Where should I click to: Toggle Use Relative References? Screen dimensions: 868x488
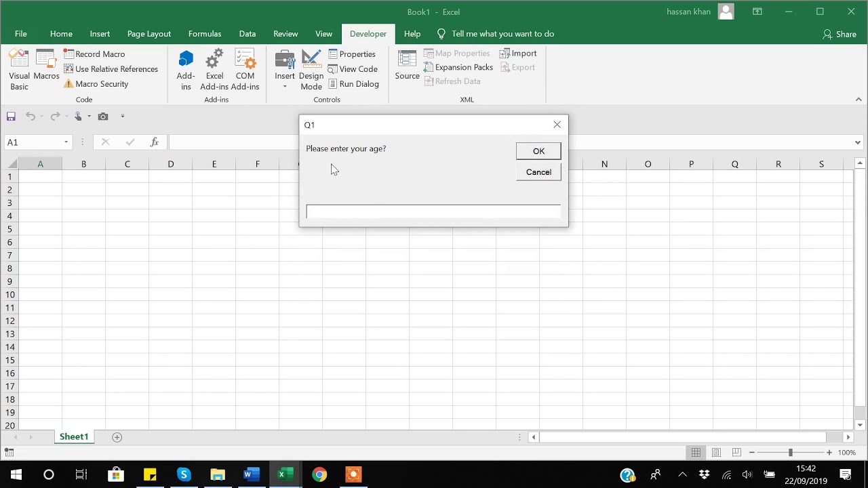[111, 68]
